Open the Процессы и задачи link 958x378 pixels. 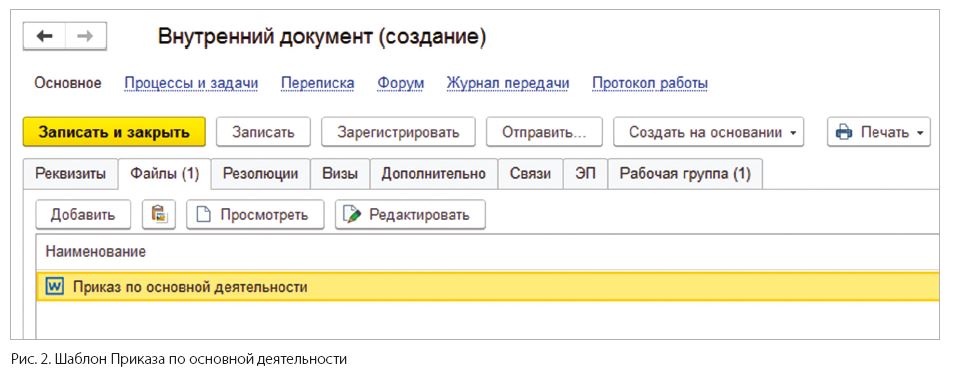coord(191,83)
